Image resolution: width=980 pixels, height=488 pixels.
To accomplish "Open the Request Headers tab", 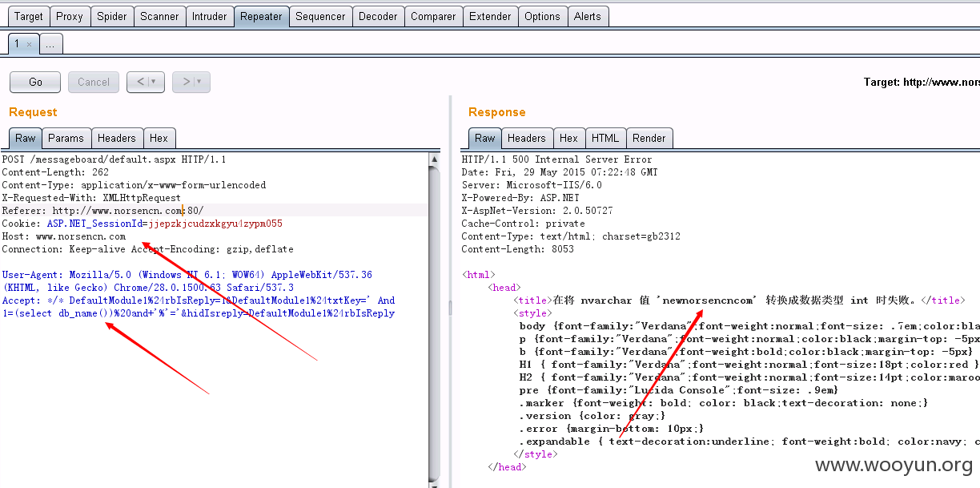I will click(x=117, y=138).
